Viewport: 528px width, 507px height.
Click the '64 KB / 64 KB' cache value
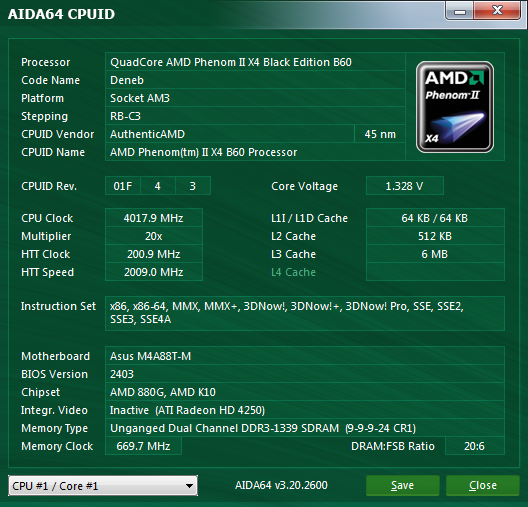tap(435, 218)
